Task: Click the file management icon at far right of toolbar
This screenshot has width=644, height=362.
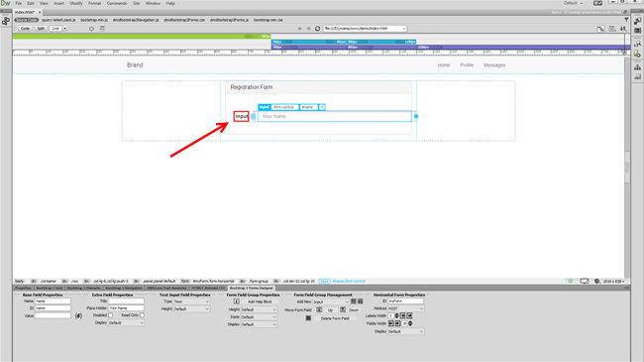Action: tap(623, 29)
